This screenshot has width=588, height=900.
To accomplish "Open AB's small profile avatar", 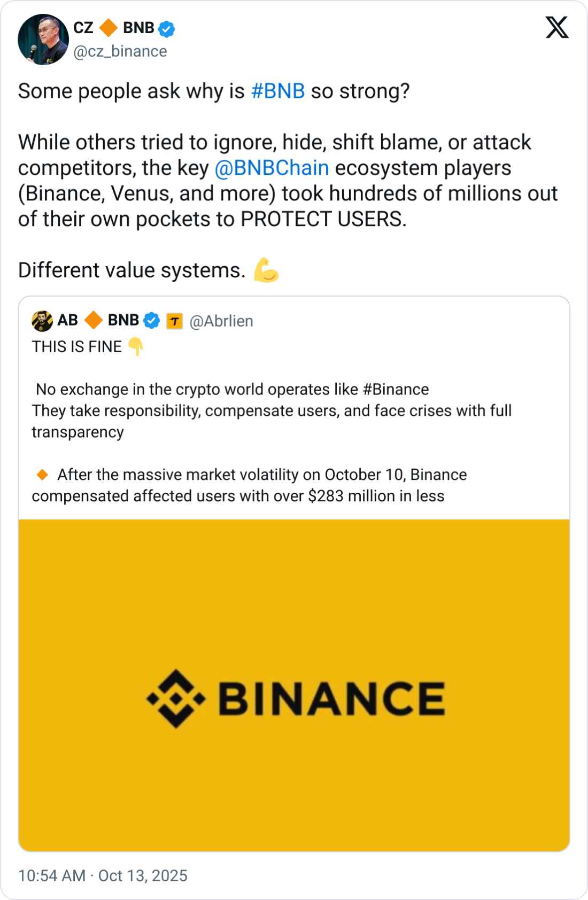I will tap(42, 321).
